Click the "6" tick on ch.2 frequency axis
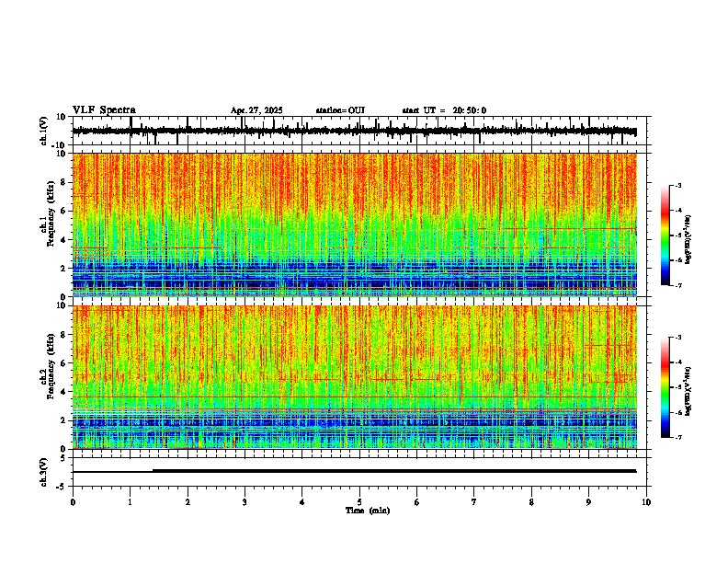 point(63,362)
